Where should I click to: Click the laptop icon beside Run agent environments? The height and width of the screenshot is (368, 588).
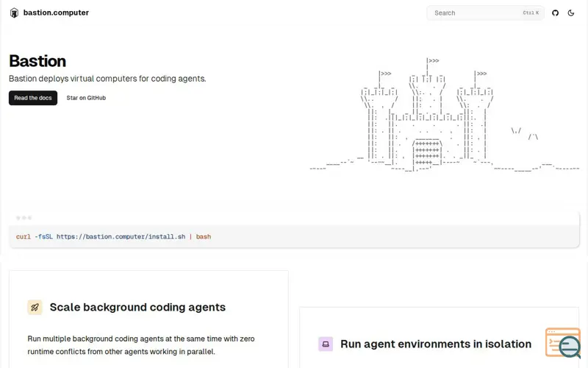(x=326, y=344)
